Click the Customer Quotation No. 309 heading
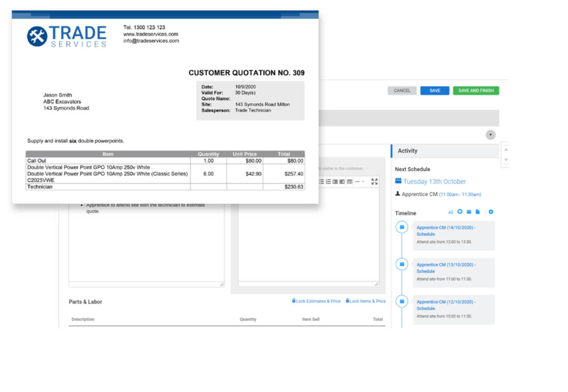Screen dimensions: 568x392 coord(247,73)
